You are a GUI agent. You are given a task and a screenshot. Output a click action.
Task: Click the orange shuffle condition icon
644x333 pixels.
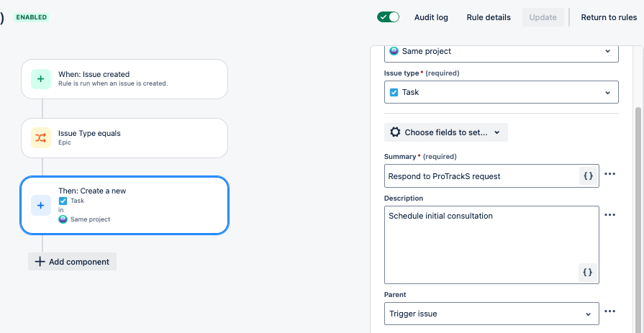[41, 138]
